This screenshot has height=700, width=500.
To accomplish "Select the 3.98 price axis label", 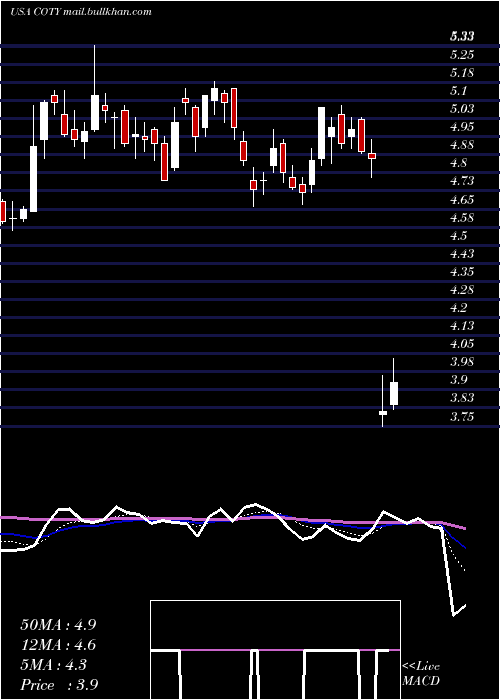I will 462,362.
